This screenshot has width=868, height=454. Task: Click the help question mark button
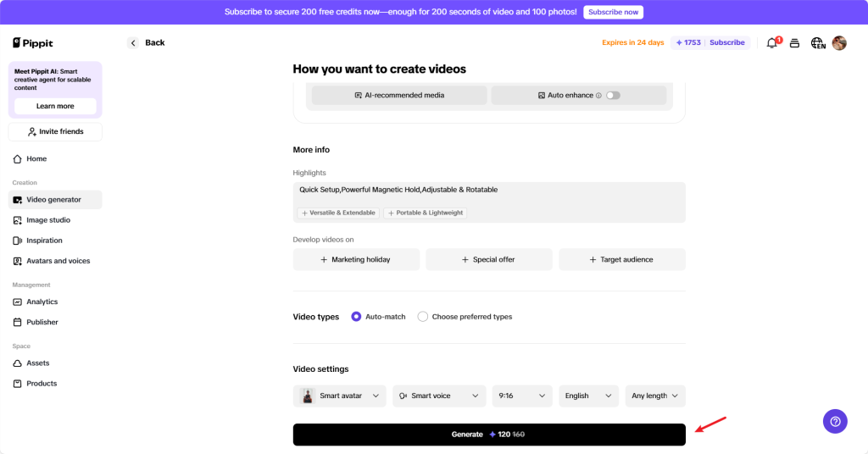click(x=835, y=421)
